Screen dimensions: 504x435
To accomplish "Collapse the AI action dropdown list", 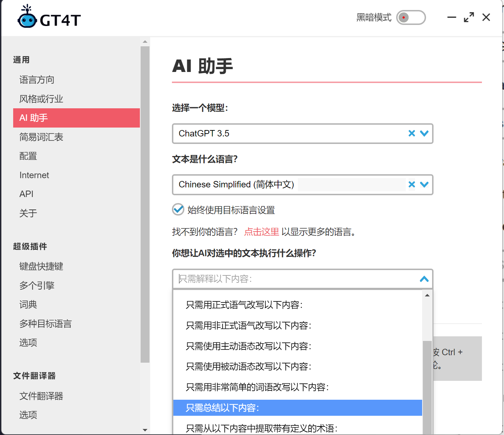I will click(x=424, y=279).
